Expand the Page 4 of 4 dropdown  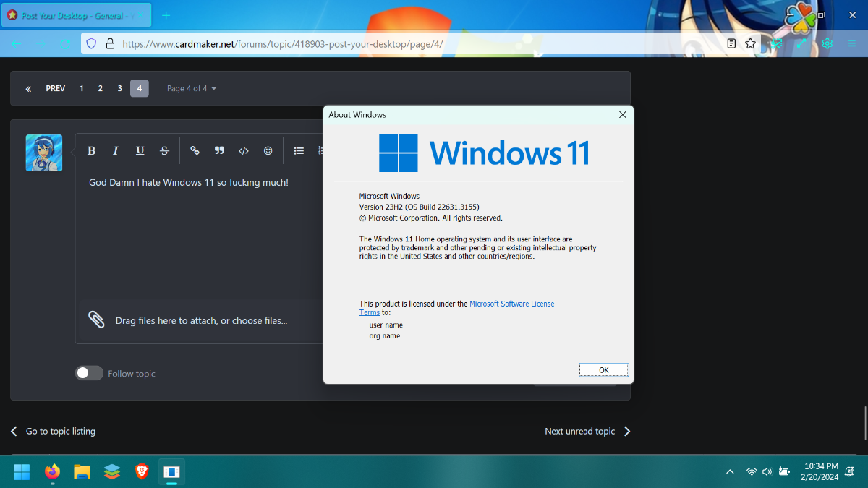pyautogui.click(x=192, y=89)
